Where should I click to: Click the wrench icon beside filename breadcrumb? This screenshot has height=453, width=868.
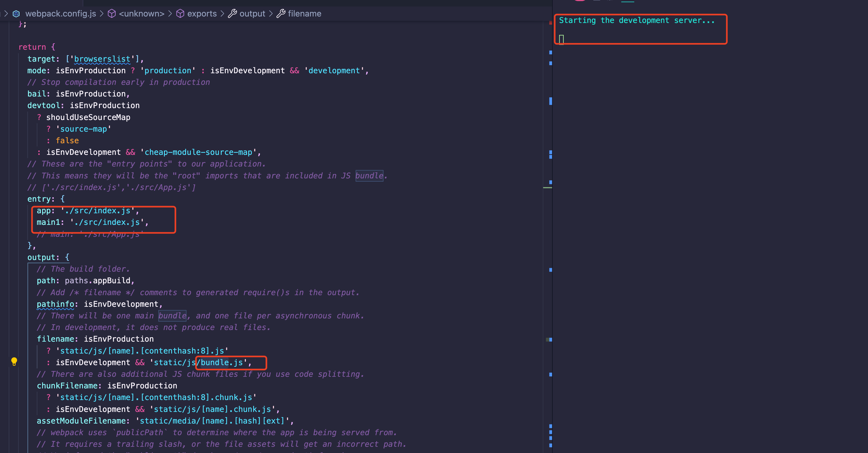tap(281, 14)
